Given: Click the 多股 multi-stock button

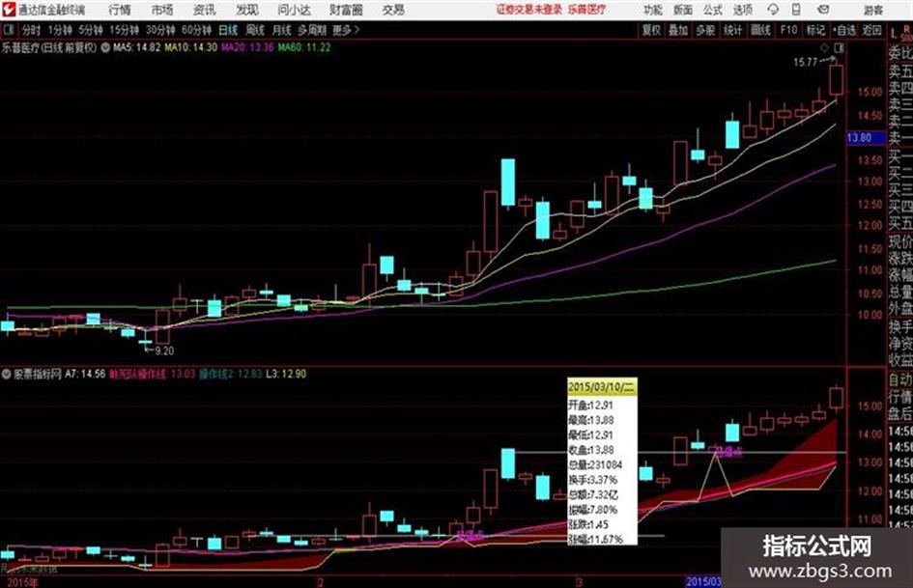Looking at the screenshot, I should [705, 30].
